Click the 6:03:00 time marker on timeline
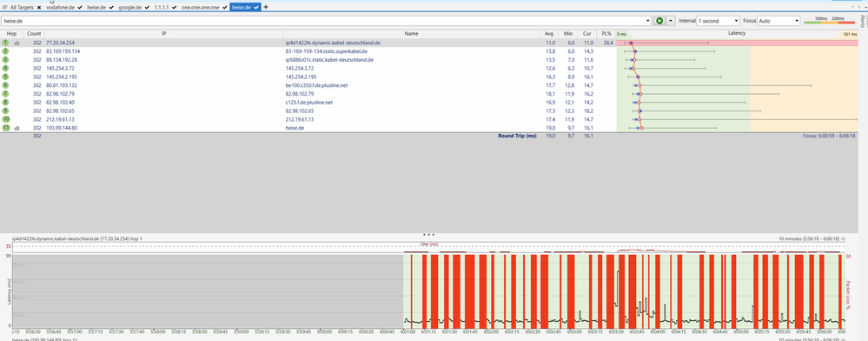The height and width of the screenshot is (341, 868). (574, 332)
